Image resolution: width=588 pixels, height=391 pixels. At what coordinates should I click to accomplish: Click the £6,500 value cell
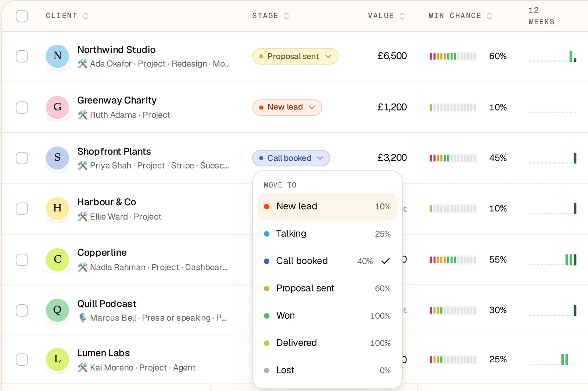point(392,56)
